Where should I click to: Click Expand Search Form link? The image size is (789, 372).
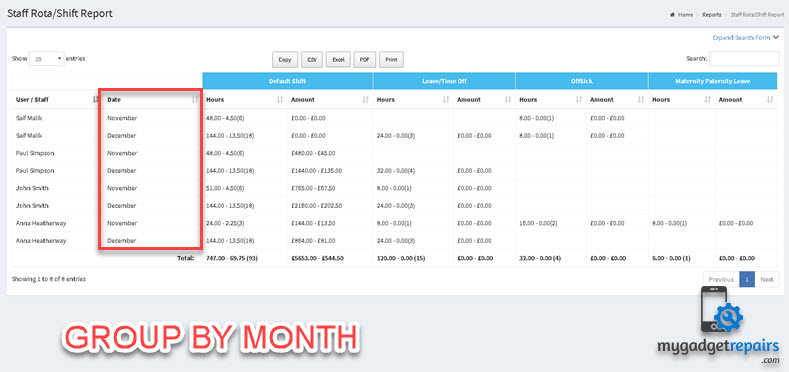[741, 38]
